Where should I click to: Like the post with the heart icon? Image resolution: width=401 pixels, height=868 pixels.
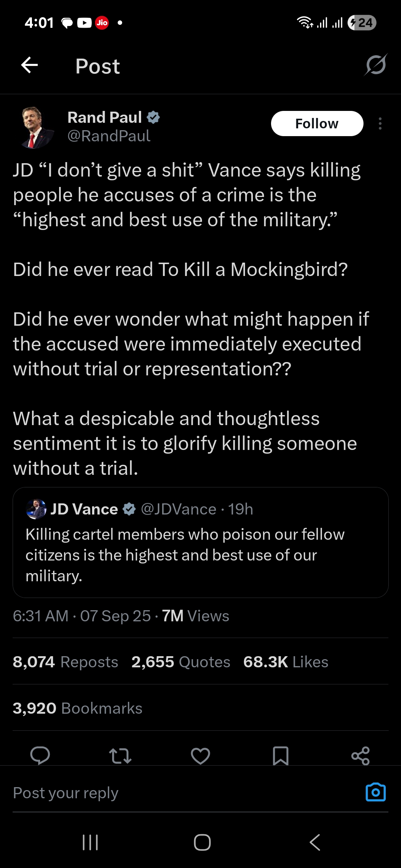click(200, 756)
